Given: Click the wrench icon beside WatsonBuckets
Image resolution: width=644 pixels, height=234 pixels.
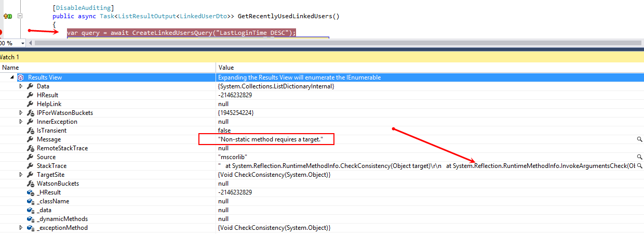Looking at the screenshot, I should [x=30, y=184].
